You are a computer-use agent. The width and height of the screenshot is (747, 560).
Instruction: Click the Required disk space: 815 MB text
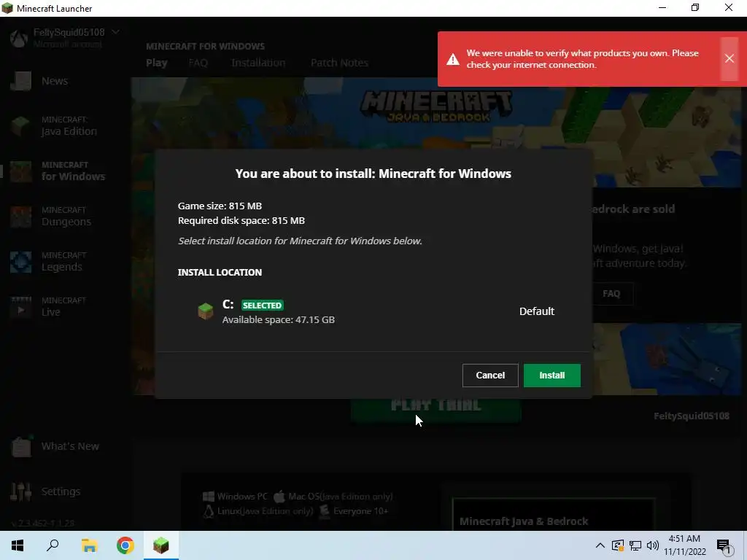[x=241, y=220]
